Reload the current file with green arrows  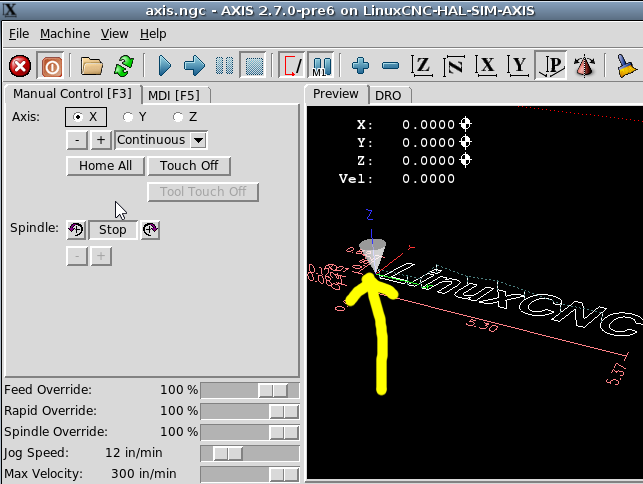click(124, 66)
